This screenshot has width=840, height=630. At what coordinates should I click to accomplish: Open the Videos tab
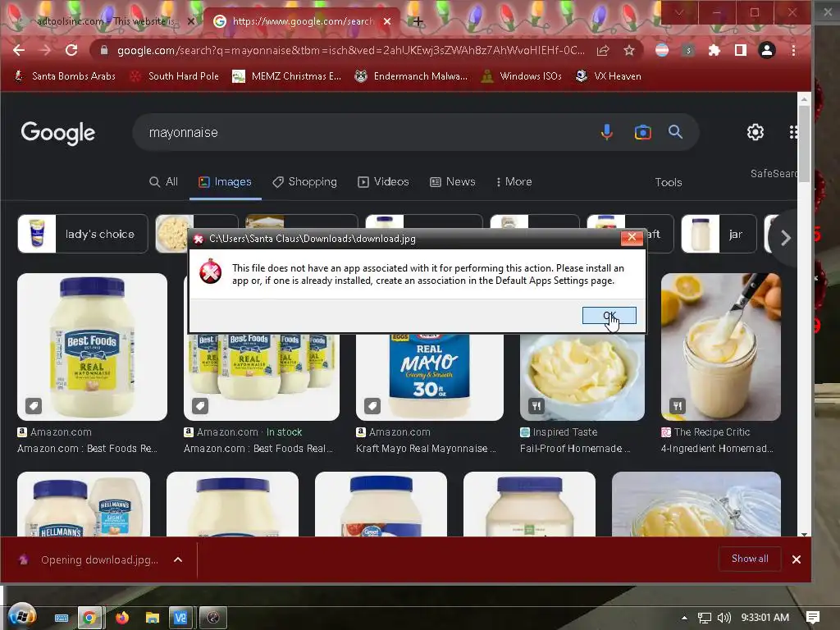[x=383, y=181]
